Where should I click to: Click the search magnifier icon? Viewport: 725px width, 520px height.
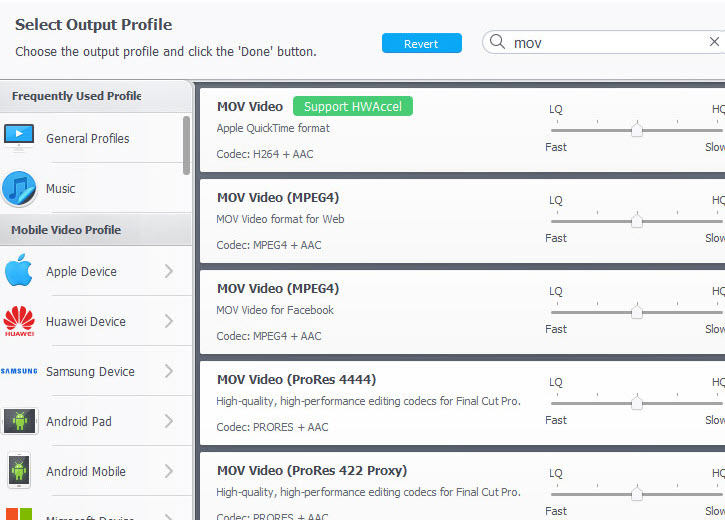tap(497, 43)
